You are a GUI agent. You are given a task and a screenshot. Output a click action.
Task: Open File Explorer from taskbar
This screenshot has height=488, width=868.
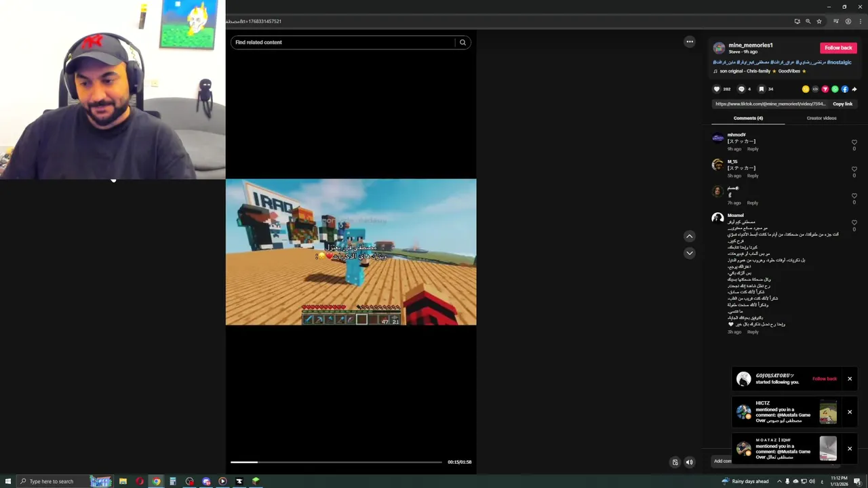coord(123,481)
